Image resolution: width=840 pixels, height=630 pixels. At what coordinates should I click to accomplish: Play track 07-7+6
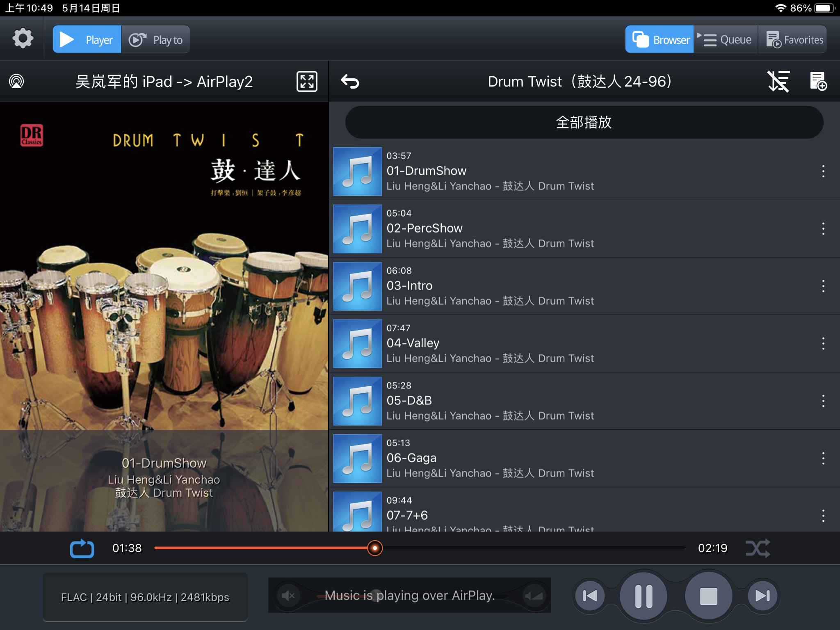584,510
